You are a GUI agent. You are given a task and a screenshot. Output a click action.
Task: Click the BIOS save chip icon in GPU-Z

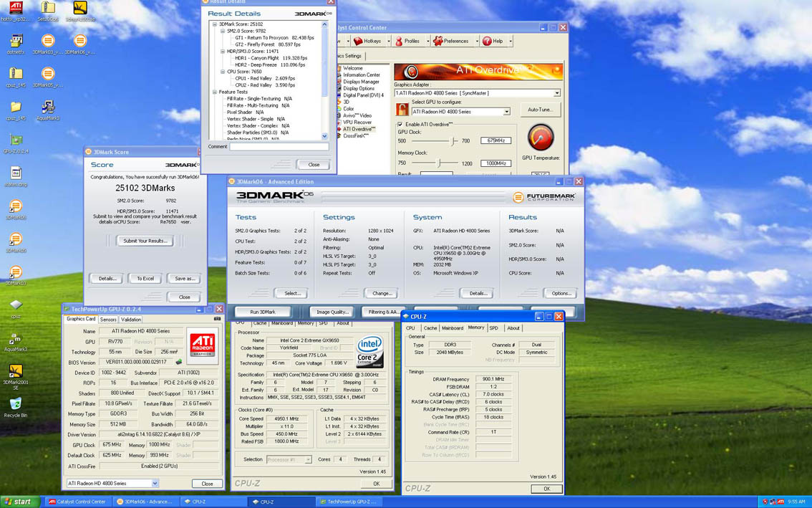(179, 362)
